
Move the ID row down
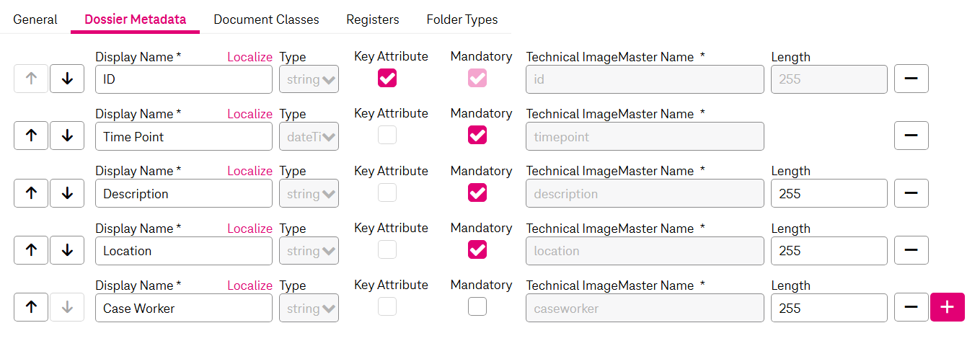67,79
